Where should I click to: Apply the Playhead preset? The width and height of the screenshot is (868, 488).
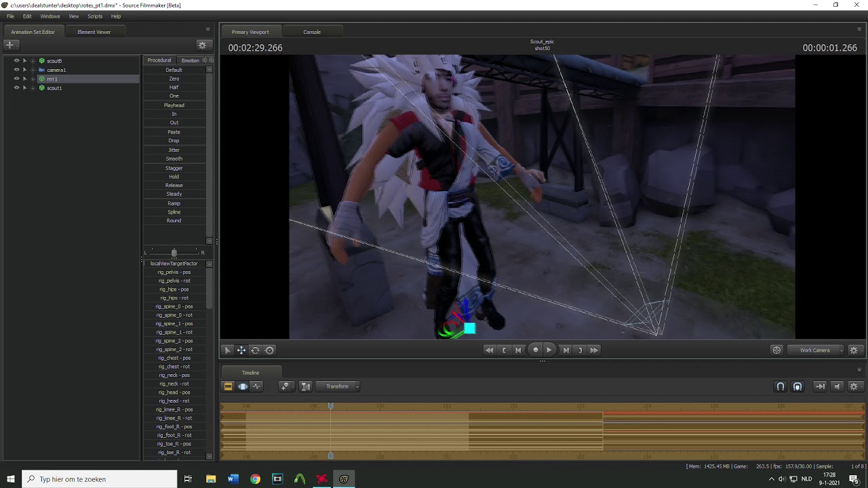174,105
